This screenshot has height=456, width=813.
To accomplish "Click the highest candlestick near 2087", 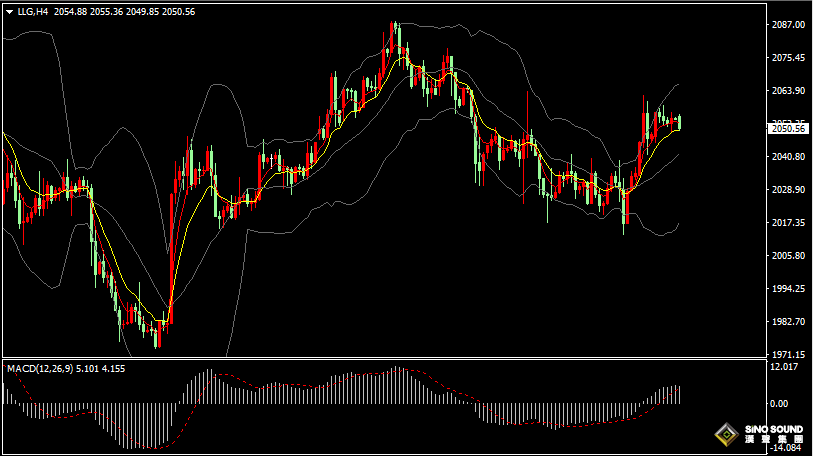I will pyautogui.click(x=395, y=35).
